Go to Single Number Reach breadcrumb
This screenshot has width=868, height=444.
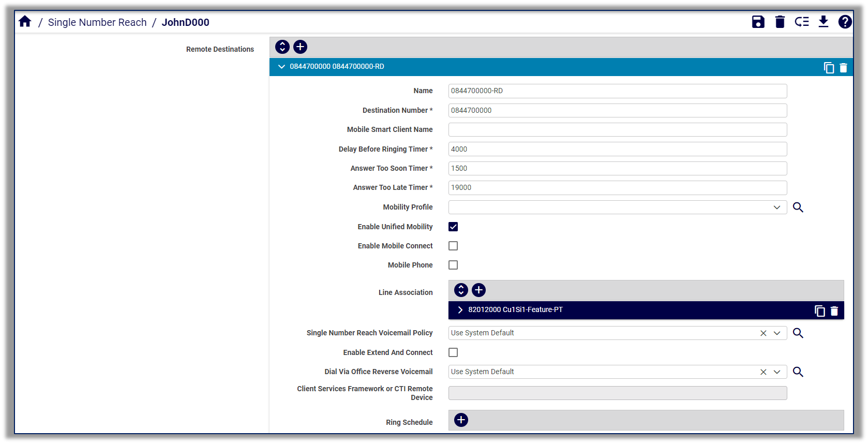(97, 22)
